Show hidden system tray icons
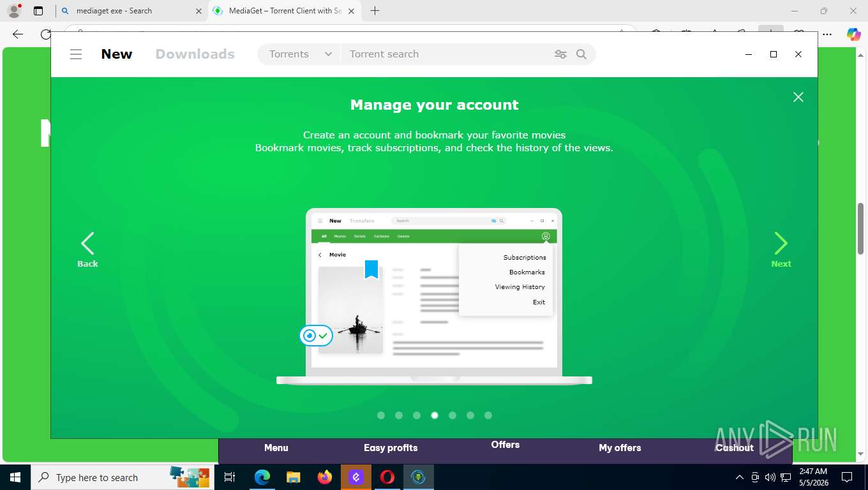Screen dimensions: 868x490 [740, 477]
